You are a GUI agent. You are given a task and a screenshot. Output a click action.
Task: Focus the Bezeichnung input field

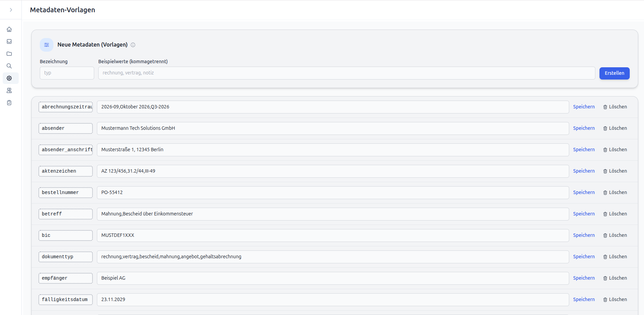click(67, 73)
